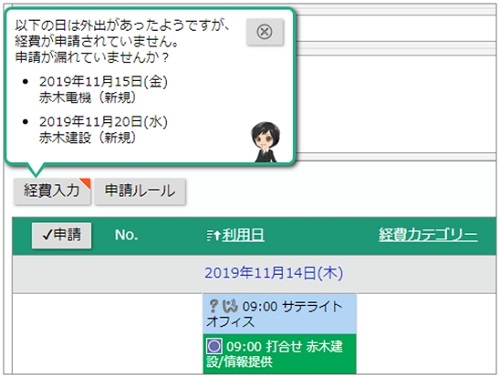500x376 pixels.
Task: Click 赤木電機（新規）in the popup
Action: [x=88, y=98]
